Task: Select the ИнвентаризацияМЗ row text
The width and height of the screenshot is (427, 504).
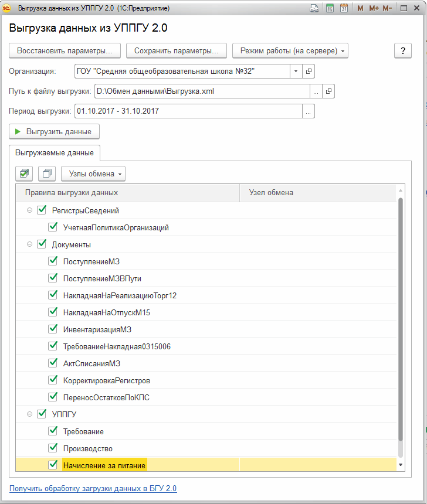Action: [97, 330]
